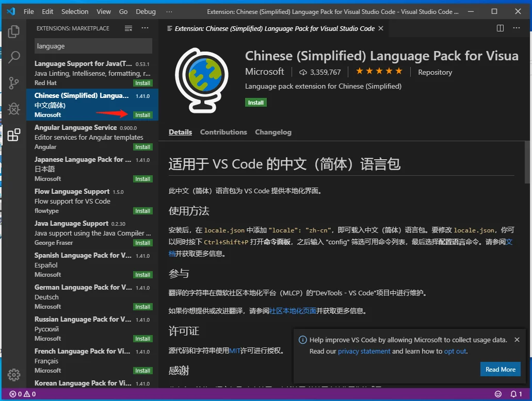The height and width of the screenshot is (401, 532).
Task: Open the Debug view bug icon
Action: pyautogui.click(x=13, y=109)
